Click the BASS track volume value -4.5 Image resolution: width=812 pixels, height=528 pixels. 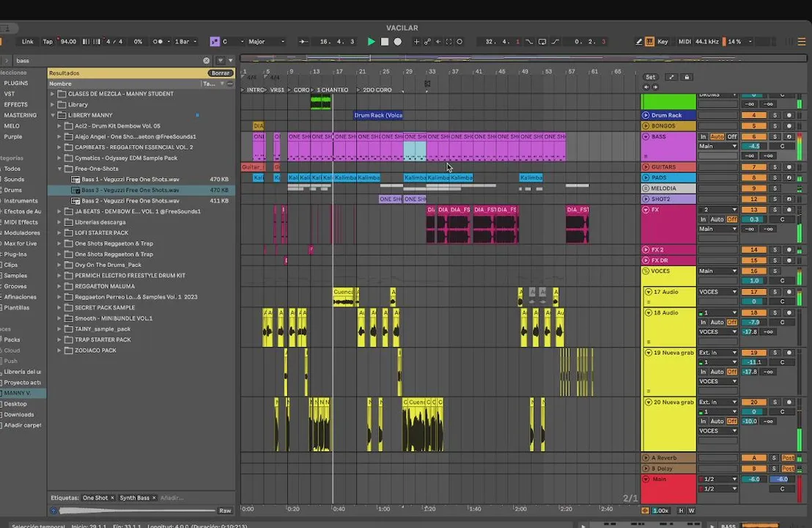[x=753, y=146]
